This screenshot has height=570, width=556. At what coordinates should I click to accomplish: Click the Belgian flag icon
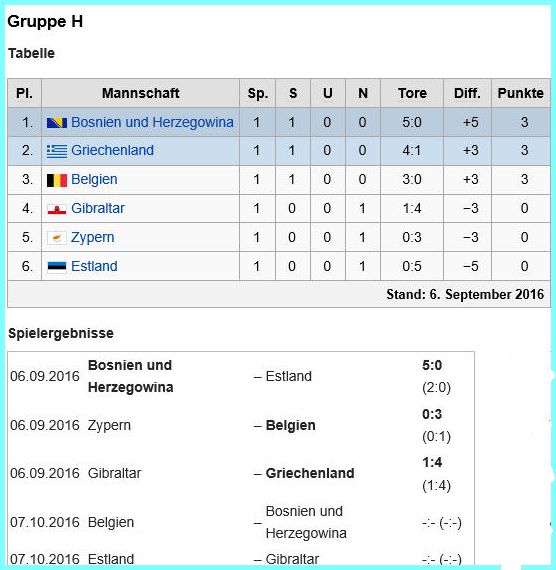click(x=57, y=180)
